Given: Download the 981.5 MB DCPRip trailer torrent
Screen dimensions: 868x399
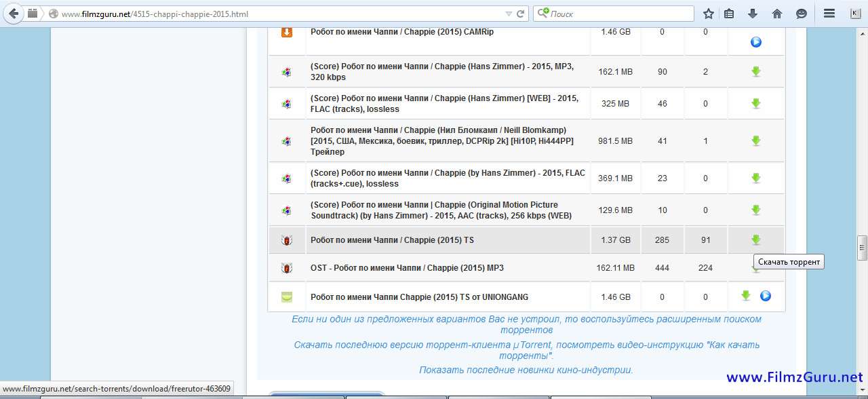Looking at the screenshot, I should [x=755, y=140].
